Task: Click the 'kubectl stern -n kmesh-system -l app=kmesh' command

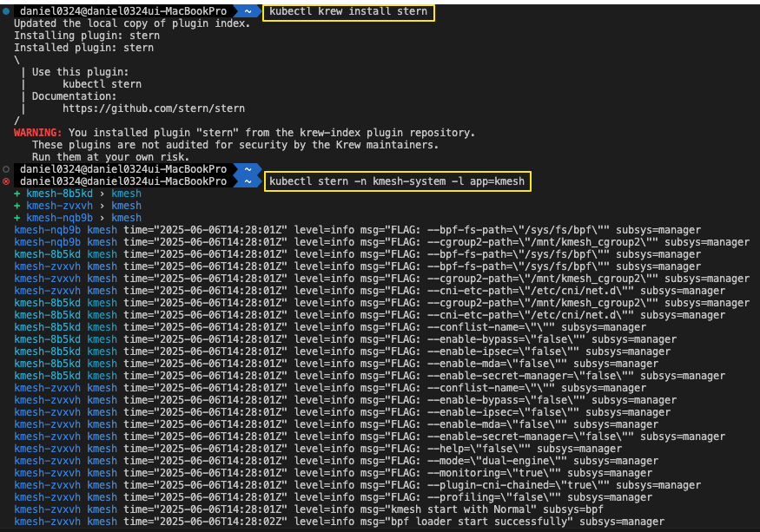Action: [x=397, y=181]
